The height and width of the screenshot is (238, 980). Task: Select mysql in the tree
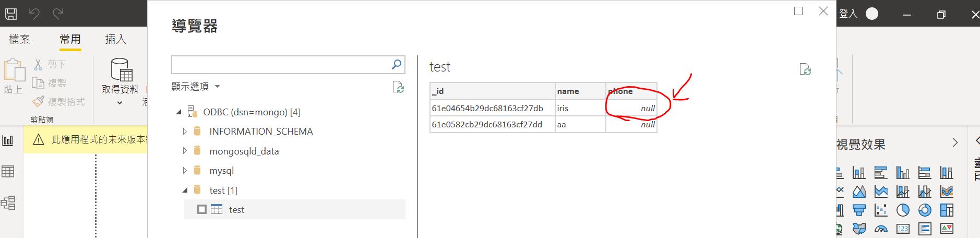[x=221, y=171]
